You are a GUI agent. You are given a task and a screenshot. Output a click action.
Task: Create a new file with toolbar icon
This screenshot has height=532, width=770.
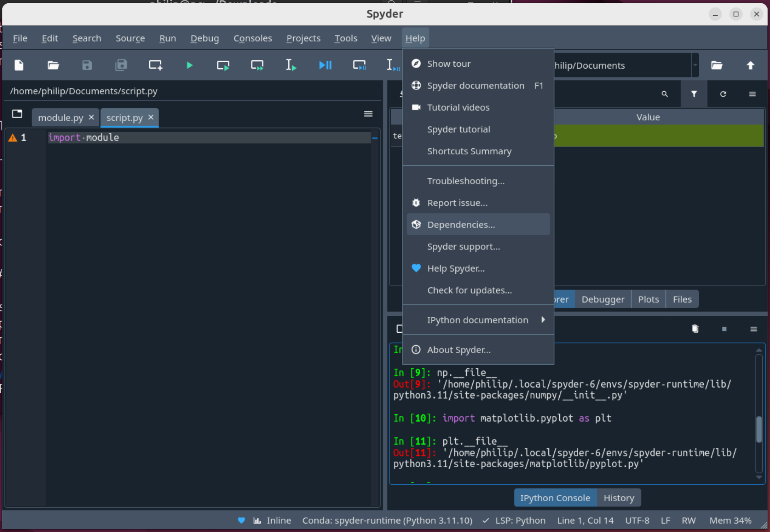(19, 65)
